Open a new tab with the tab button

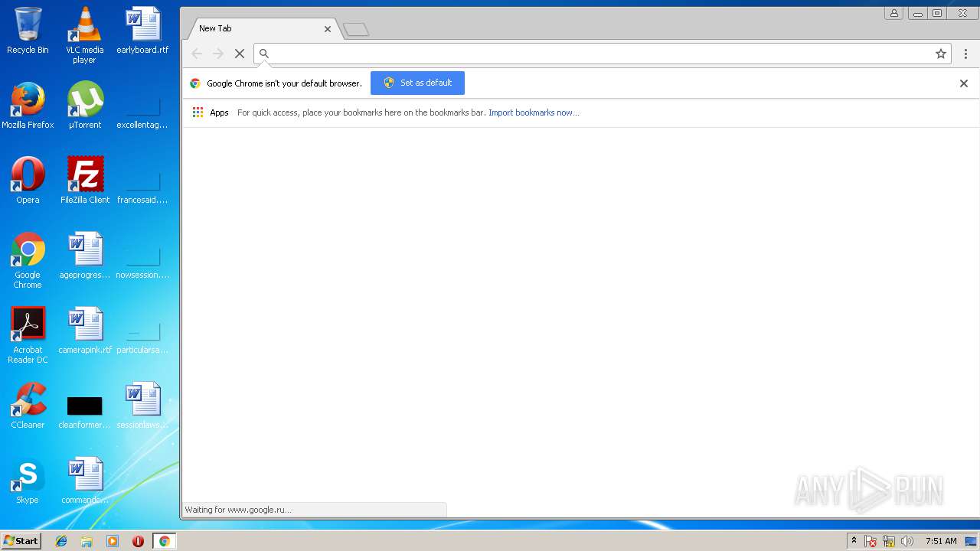click(356, 30)
